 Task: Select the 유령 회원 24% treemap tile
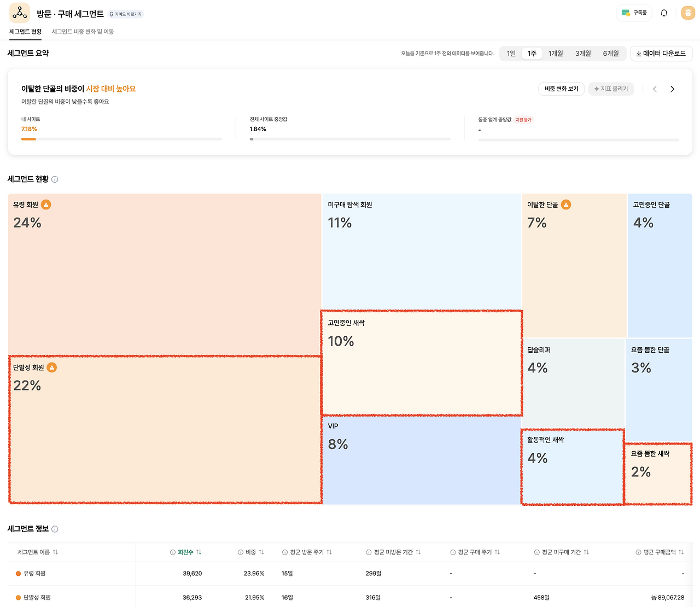click(x=165, y=275)
